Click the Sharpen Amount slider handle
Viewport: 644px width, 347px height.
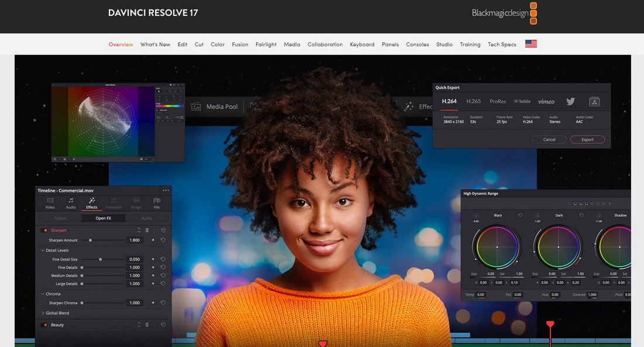pos(90,241)
